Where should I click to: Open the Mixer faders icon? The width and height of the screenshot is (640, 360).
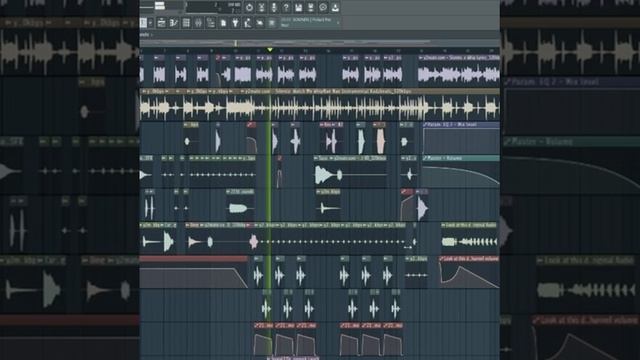click(198, 23)
